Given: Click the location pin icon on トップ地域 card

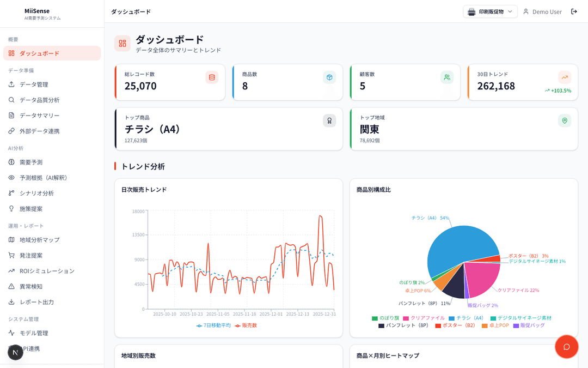Looking at the screenshot, I should [x=565, y=120].
